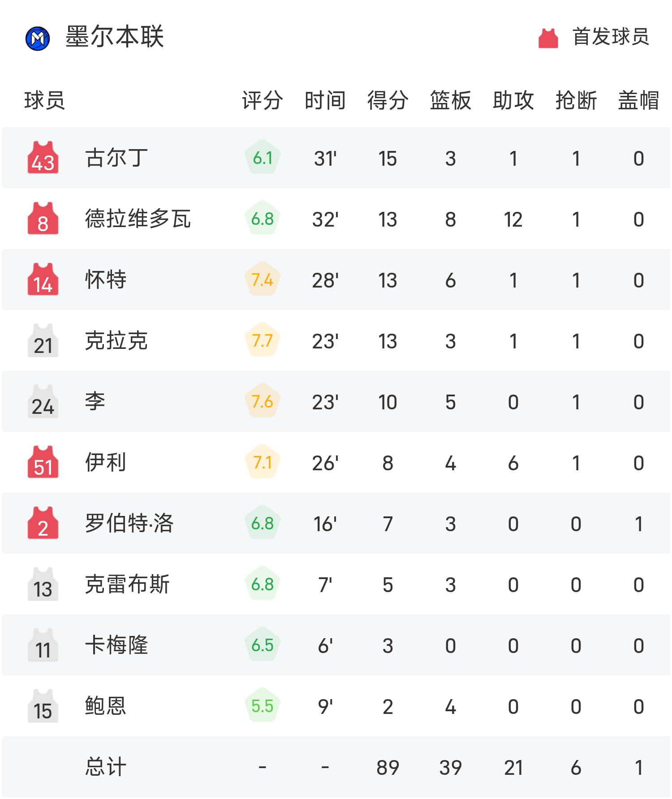Click the red starter legend jersey icon
Image resolution: width=672 pixels, height=799 pixels.
[x=548, y=38]
